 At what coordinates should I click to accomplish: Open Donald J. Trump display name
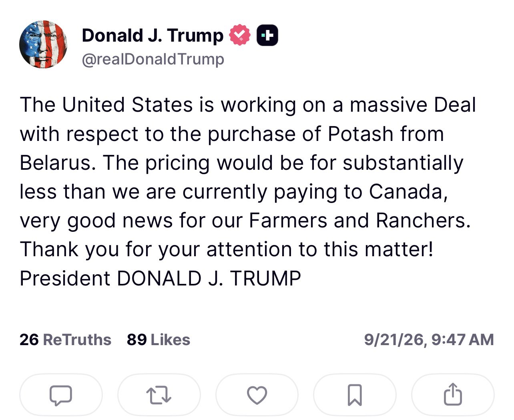coord(153,35)
